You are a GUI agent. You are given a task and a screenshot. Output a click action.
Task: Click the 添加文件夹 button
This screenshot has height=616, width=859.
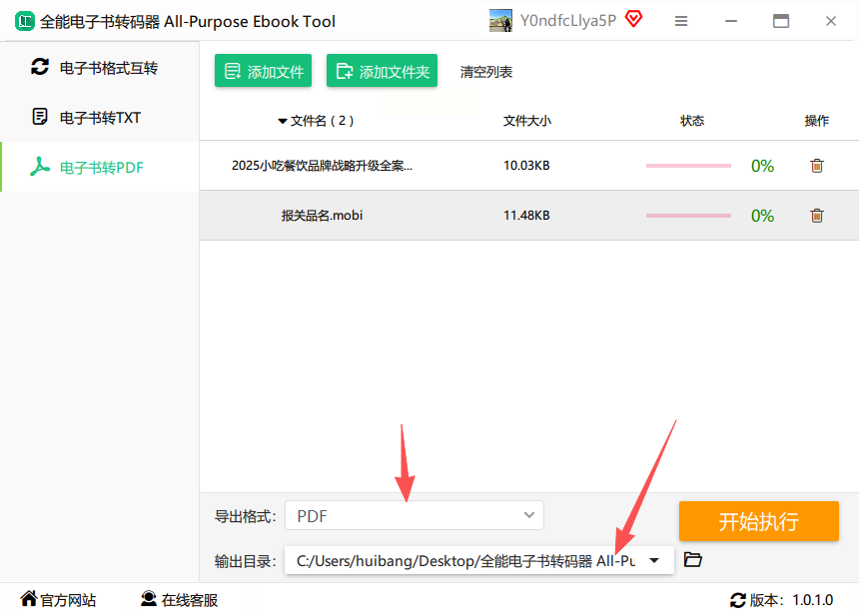tap(382, 71)
